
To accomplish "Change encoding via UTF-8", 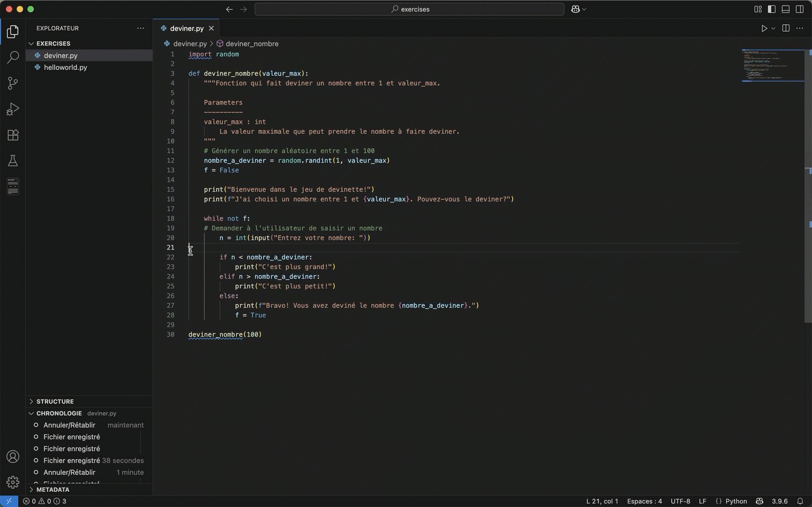I will (x=680, y=501).
